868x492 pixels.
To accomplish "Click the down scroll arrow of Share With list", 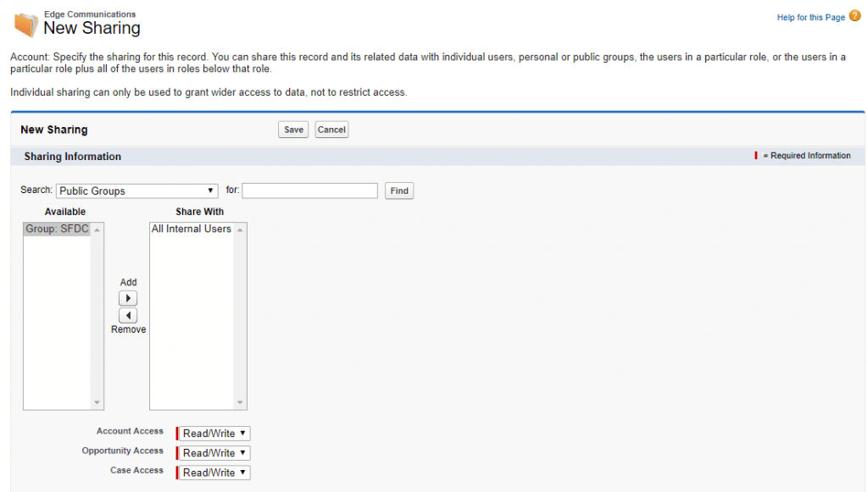I will tap(238, 401).
